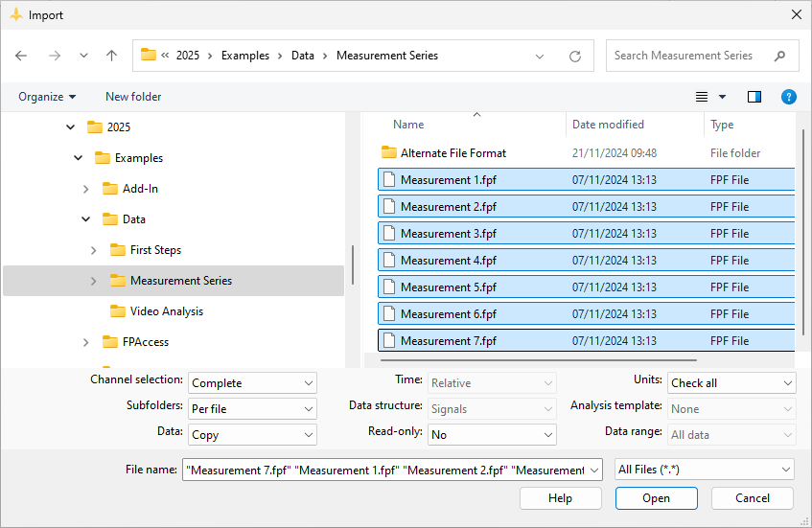Open the Subfolders Per file dropdown
Image resolution: width=812 pixels, height=528 pixels.
[x=252, y=409]
